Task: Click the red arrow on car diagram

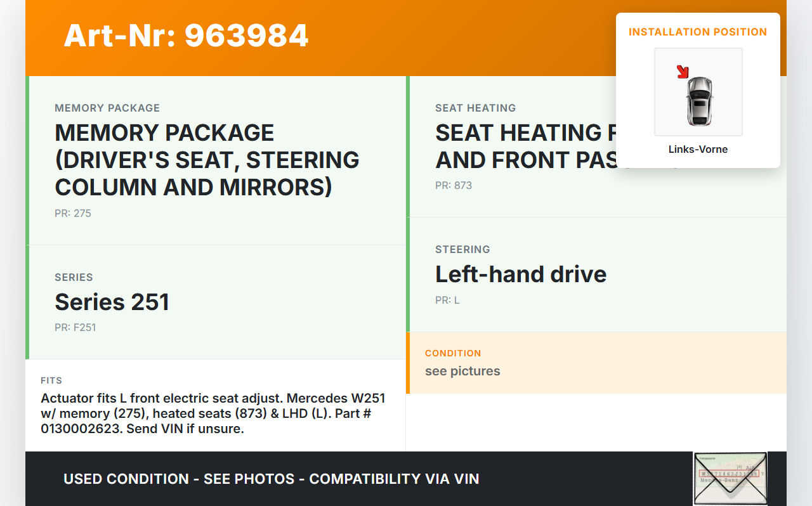Action: point(683,72)
